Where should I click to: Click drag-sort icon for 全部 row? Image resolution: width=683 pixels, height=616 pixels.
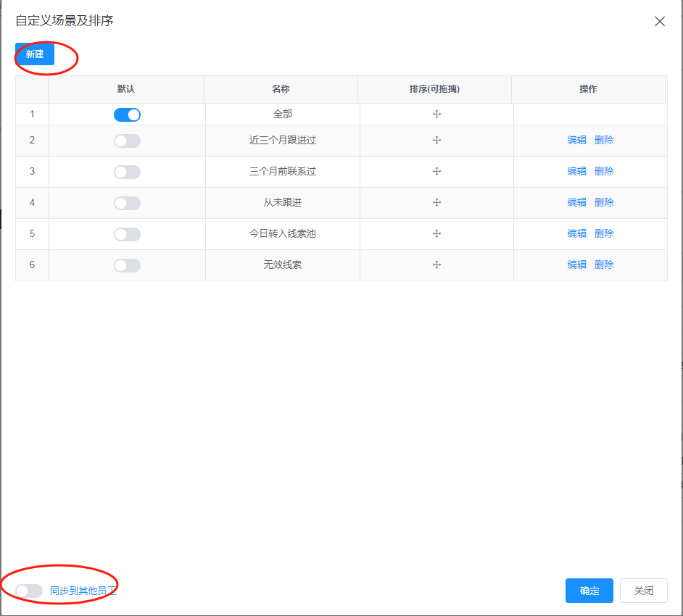pos(437,115)
